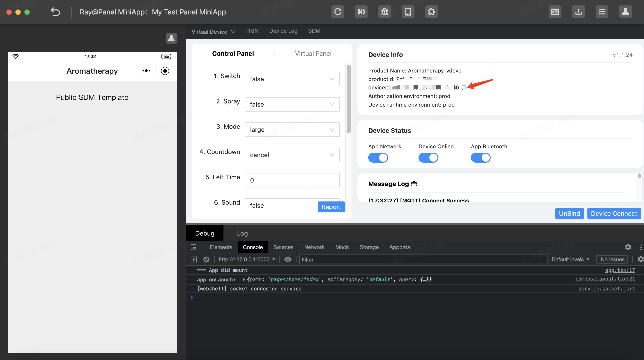
Task: Copy deviceId with the copy icon
Action: 464,87
